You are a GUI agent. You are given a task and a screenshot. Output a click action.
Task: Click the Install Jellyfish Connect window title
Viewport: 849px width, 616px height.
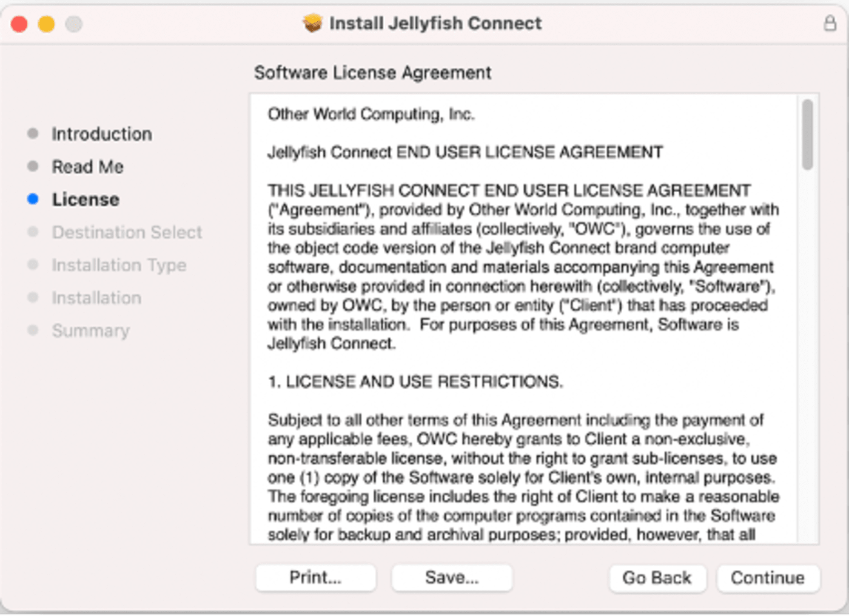(435, 24)
